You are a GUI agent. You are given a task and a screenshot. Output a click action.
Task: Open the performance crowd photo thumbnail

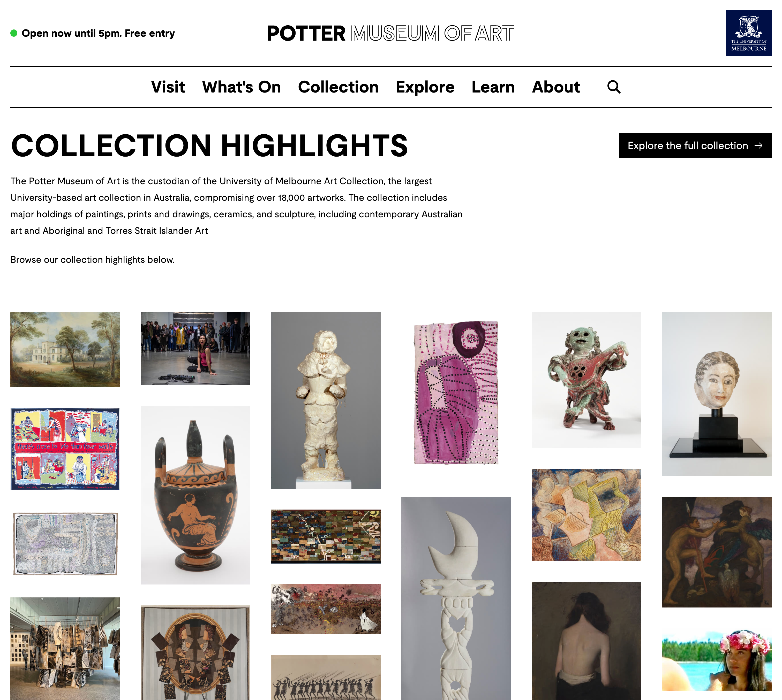click(x=195, y=348)
